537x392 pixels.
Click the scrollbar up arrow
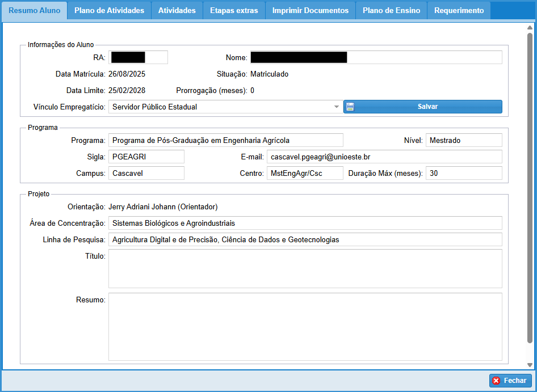(530, 27)
